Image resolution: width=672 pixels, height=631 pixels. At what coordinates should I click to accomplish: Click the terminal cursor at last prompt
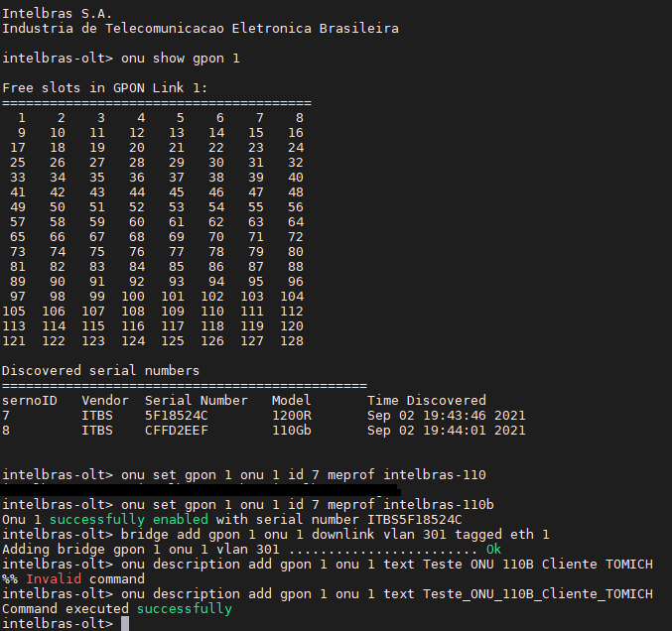[125, 624]
